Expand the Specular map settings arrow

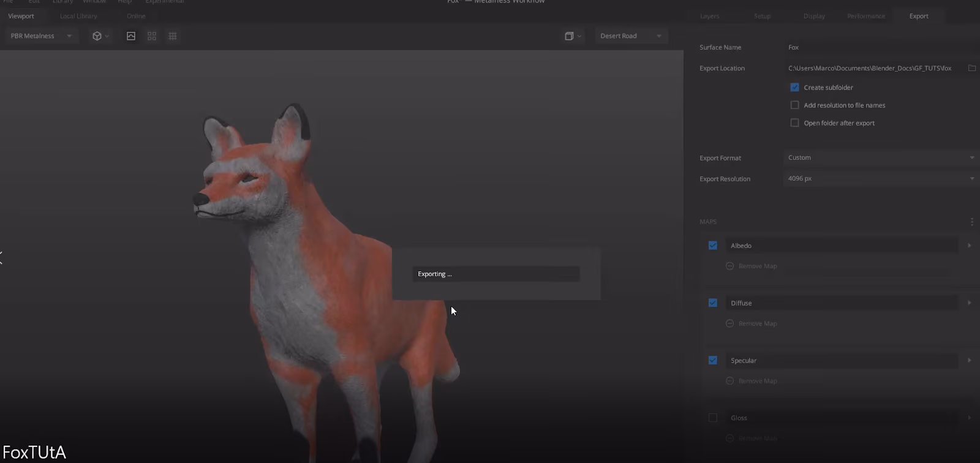tap(969, 361)
